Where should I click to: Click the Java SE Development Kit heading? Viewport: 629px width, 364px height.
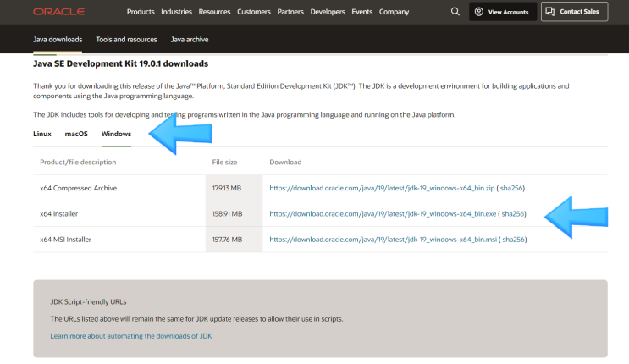(120, 63)
